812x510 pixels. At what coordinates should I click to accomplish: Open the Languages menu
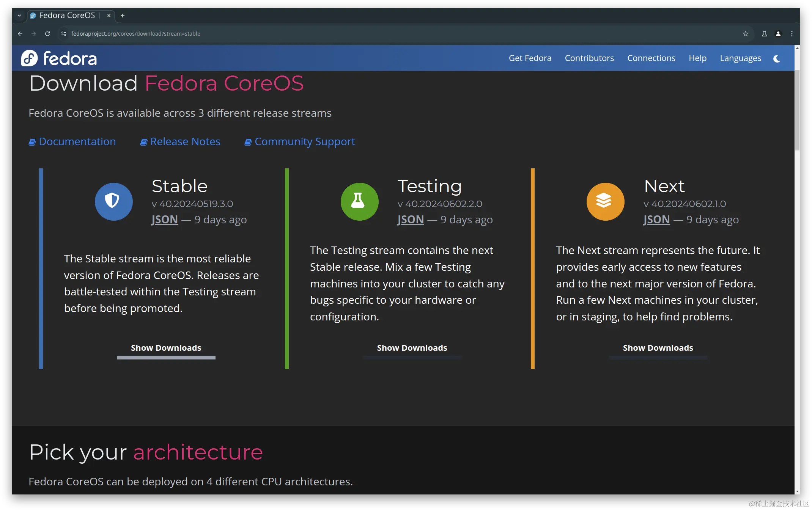pyautogui.click(x=740, y=58)
